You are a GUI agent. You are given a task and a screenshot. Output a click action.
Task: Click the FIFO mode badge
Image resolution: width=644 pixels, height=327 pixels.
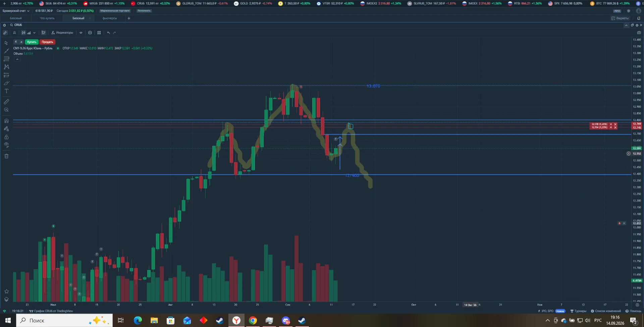(618, 11)
